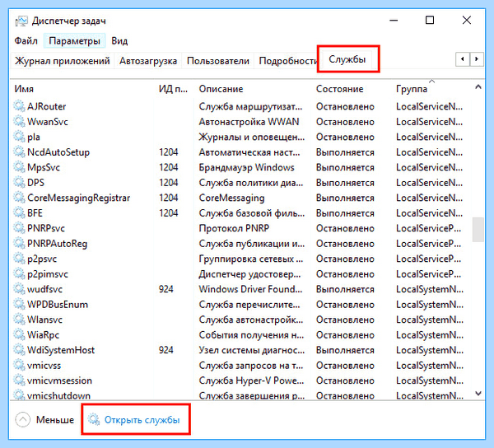
Task: Select the NcdAutoSetup service icon
Action: point(19,152)
